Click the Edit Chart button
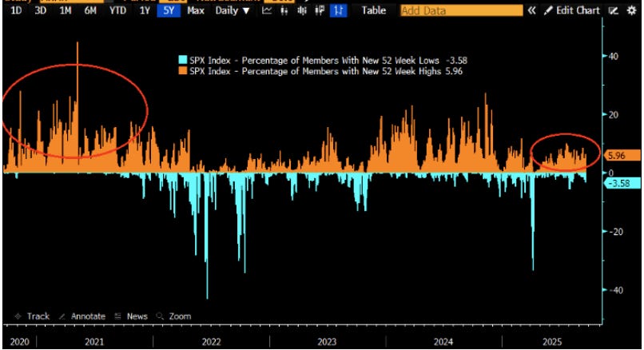 (578, 10)
